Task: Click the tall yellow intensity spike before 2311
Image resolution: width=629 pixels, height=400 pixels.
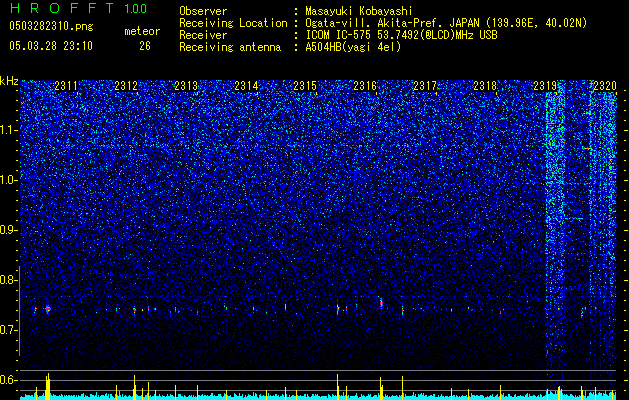Action: coord(48,386)
